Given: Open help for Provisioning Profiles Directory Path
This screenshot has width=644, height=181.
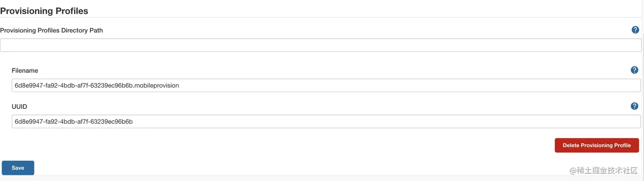Looking at the screenshot, I should point(635,30).
